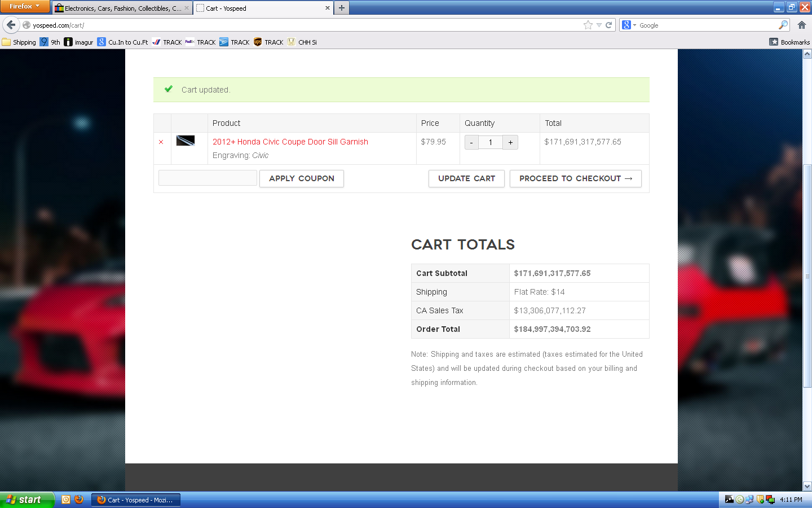Viewport: 812px width, 508px height.
Task: Open the imagur bookmark
Action: 78,42
